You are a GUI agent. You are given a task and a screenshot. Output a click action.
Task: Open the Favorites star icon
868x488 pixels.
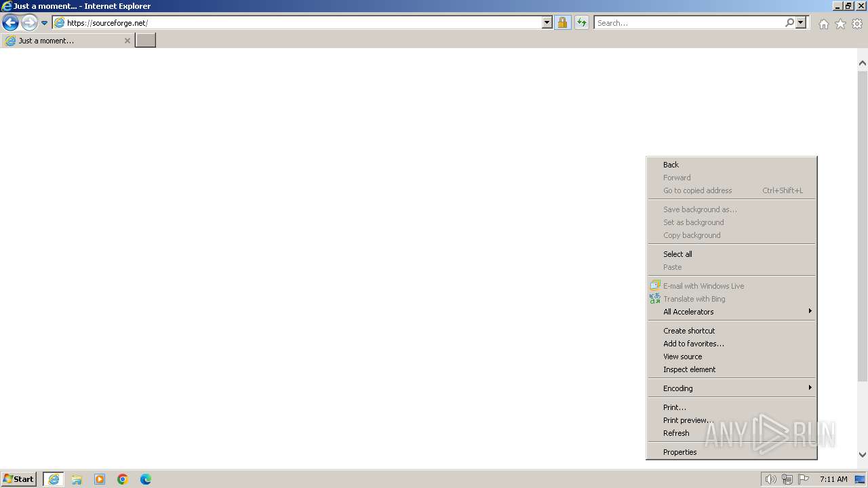coord(840,24)
